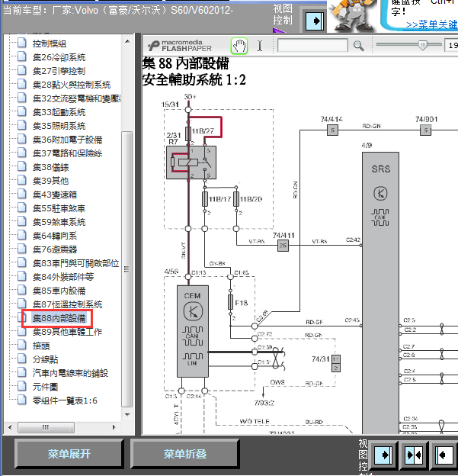Screen dimensions: 458x476
Task: Click the horizontal scrollbar right arrow
Action: pos(114,427)
